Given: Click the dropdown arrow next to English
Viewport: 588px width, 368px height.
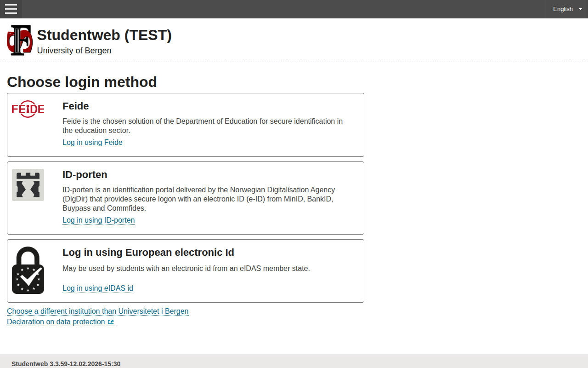Looking at the screenshot, I should pyautogui.click(x=580, y=9).
